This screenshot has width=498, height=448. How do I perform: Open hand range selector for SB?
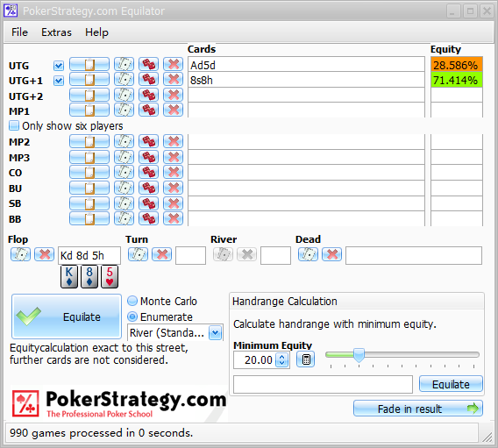pyautogui.click(x=89, y=203)
